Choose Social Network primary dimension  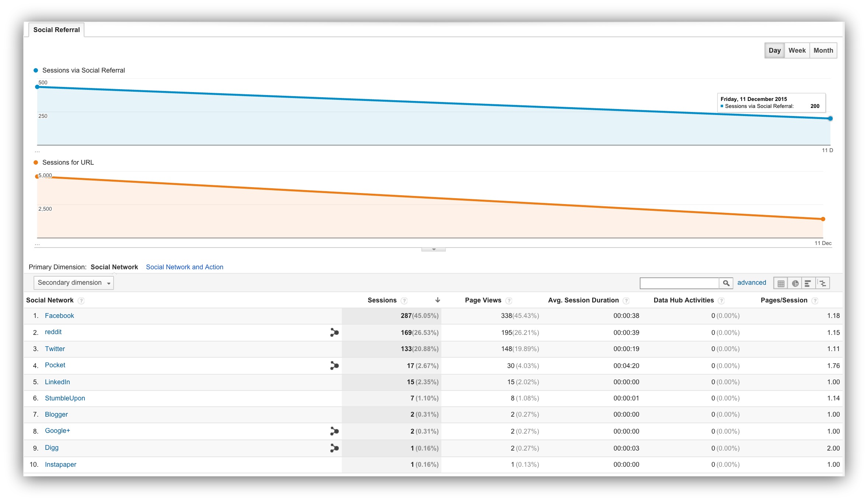[114, 267]
